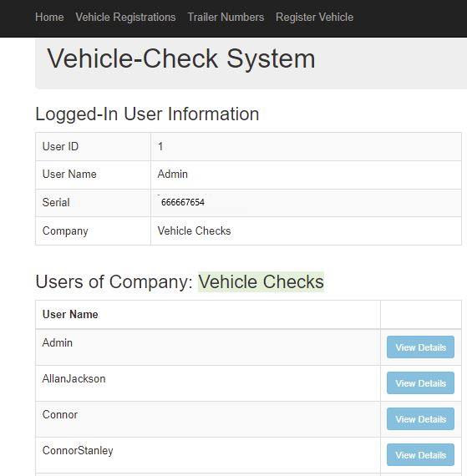
Task: Click the ConnorStanley name in users list
Action: (x=78, y=450)
